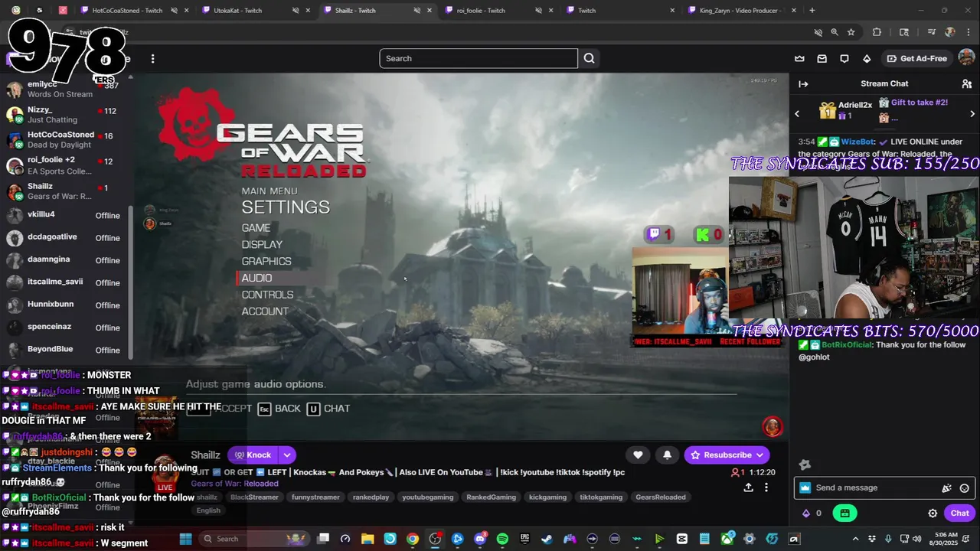Share the Shaillz stream

(x=748, y=487)
